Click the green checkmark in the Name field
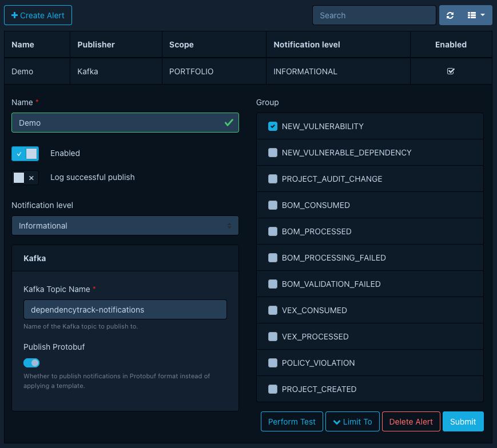497x448 pixels. (228, 122)
